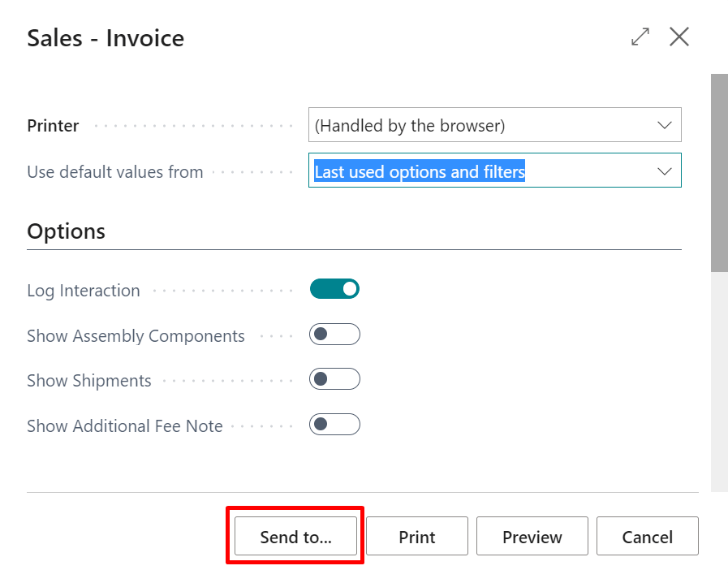Screen dimensions: 728x583
Task: Open the Use default values from dropdown
Action: point(667,171)
